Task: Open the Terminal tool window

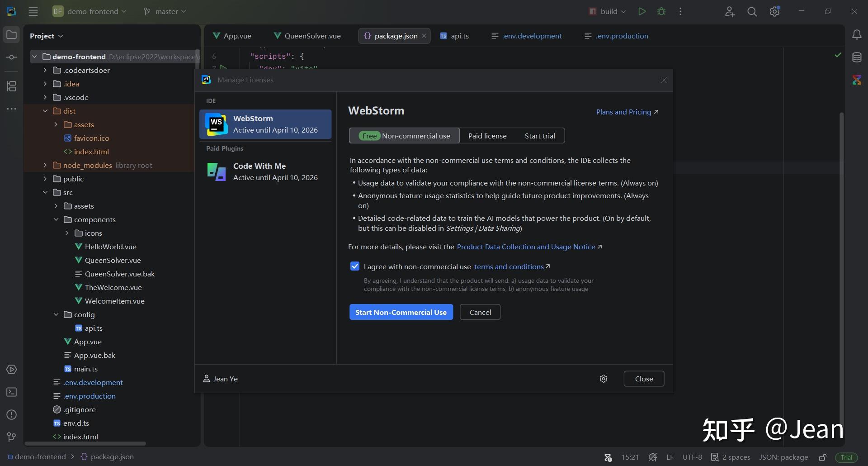Action: click(12, 392)
